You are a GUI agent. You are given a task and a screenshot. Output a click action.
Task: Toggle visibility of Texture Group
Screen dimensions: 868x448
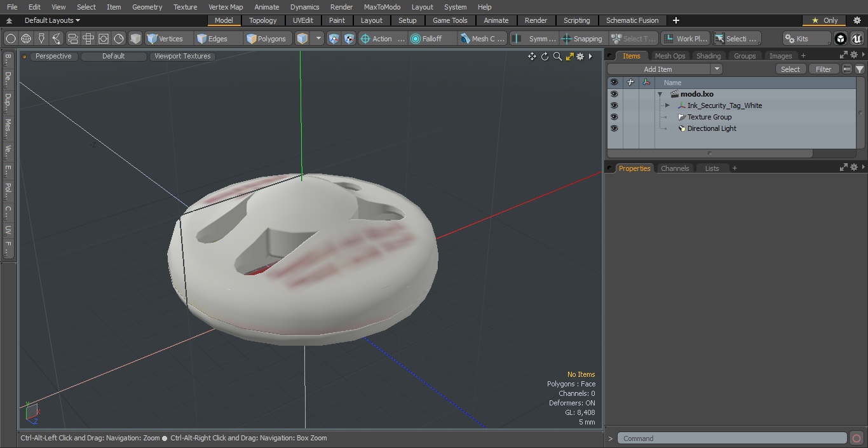[614, 117]
